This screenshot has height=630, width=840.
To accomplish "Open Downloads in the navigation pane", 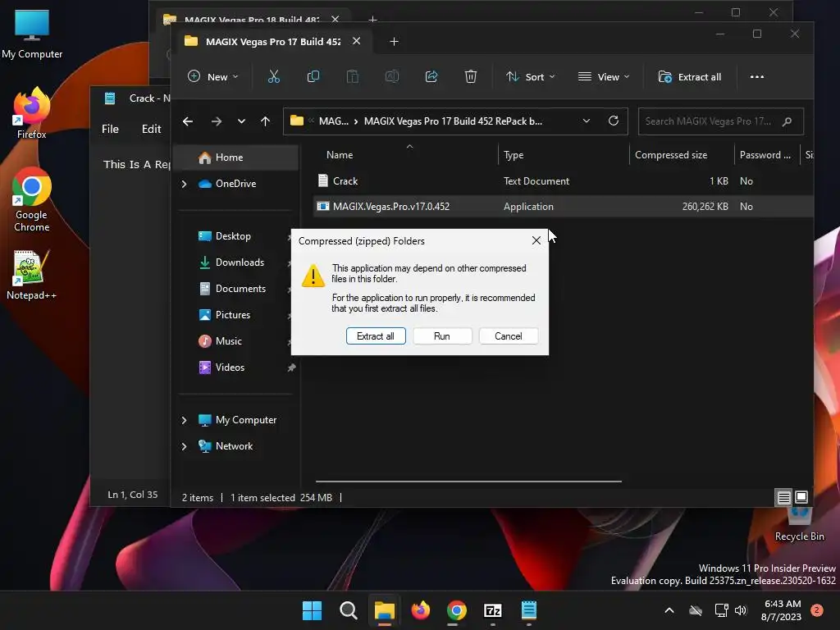I will [239, 262].
